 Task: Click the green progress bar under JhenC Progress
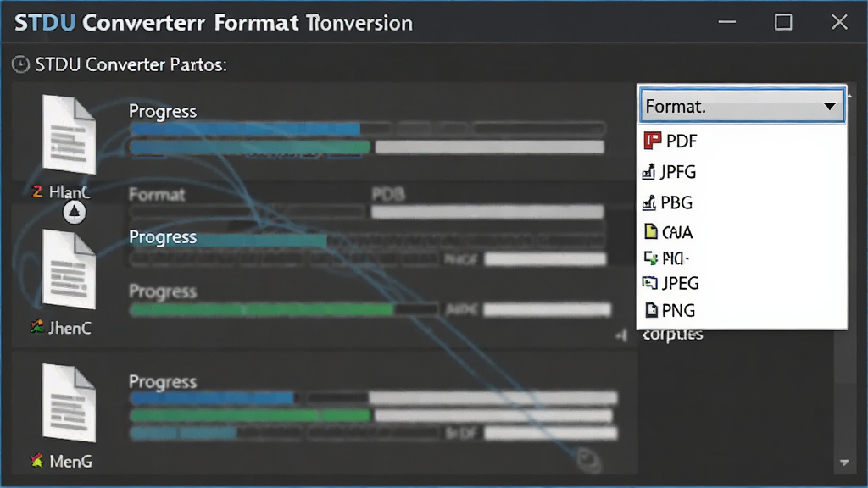[262, 309]
